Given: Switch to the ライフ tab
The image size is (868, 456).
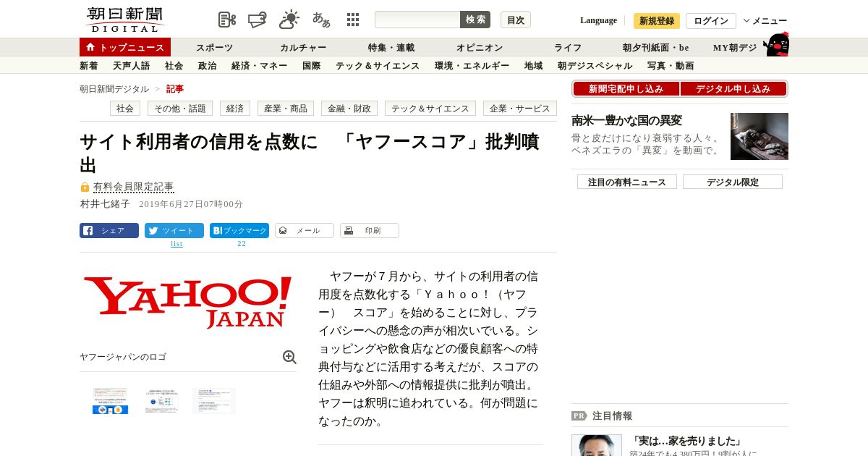Looking at the screenshot, I should pyautogui.click(x=568, y=47).
